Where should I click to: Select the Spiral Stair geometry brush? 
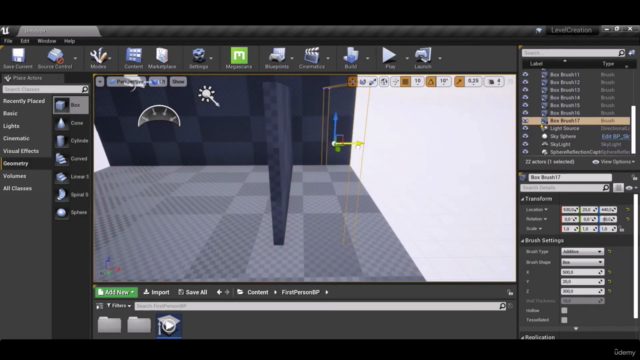[x=71, y=195]
